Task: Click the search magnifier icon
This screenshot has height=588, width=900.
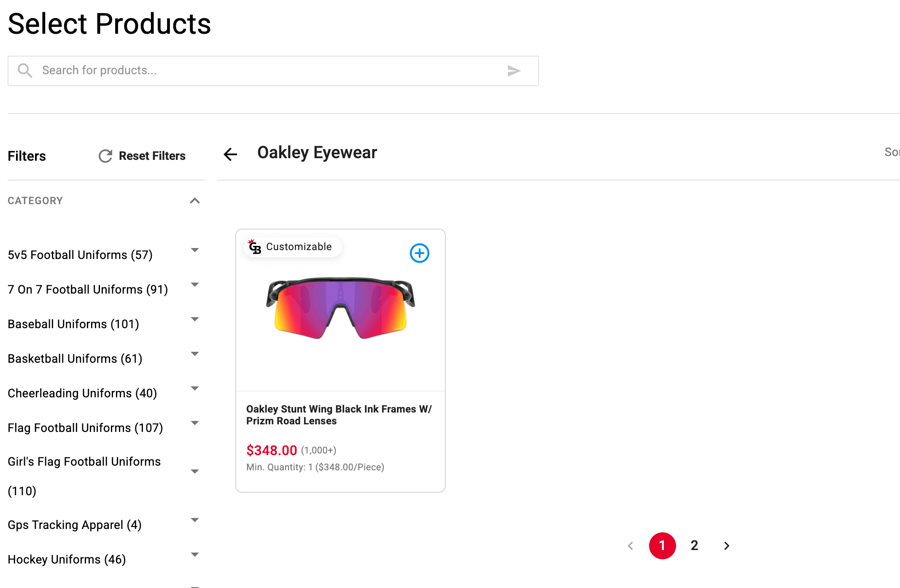Action: click(x=25, y=70)
